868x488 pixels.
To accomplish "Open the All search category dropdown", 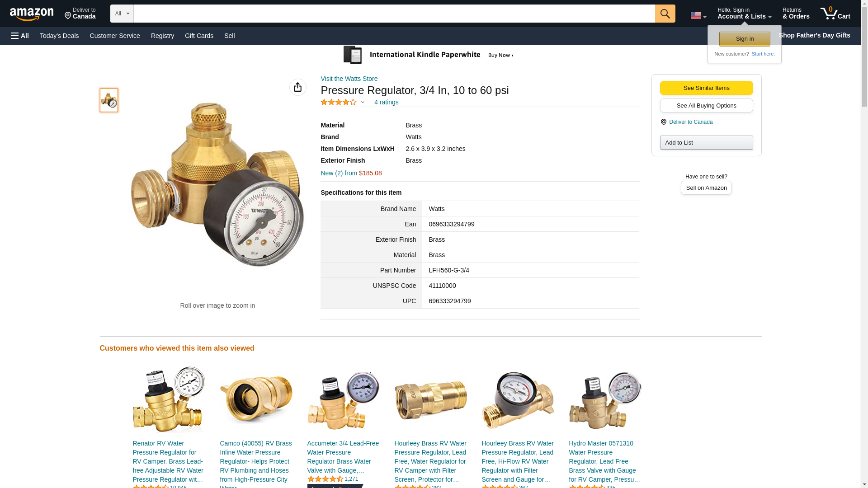I will pos(122,14).
